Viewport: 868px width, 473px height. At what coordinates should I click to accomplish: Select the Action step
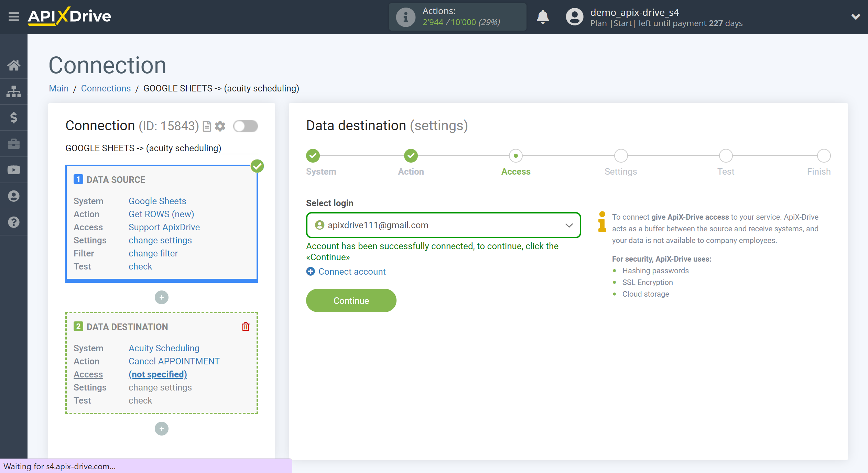click(x=411, y=156)
